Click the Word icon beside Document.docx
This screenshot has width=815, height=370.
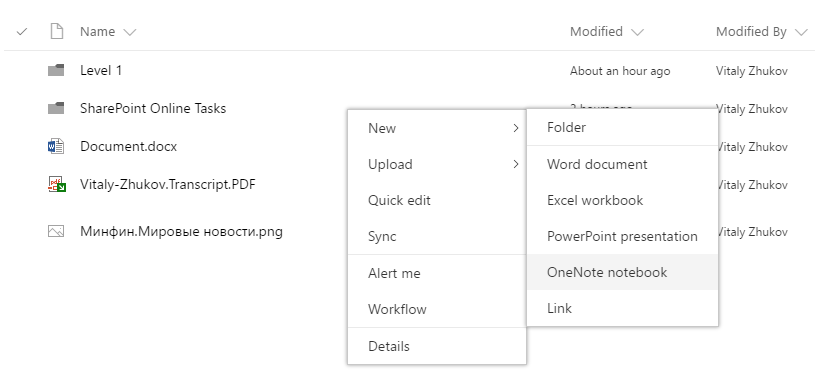tap(56, 147)
